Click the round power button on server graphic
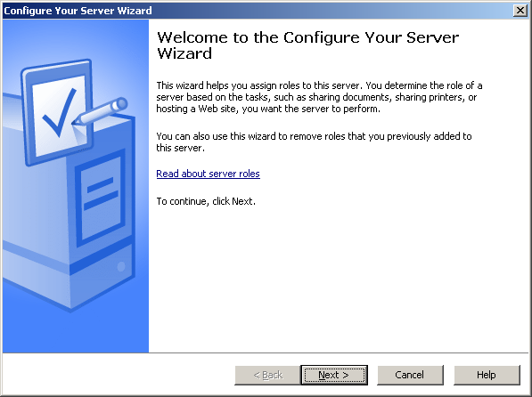Image resolution: width=532 pixels, height=397 pixels. click(x=121, y=266)
